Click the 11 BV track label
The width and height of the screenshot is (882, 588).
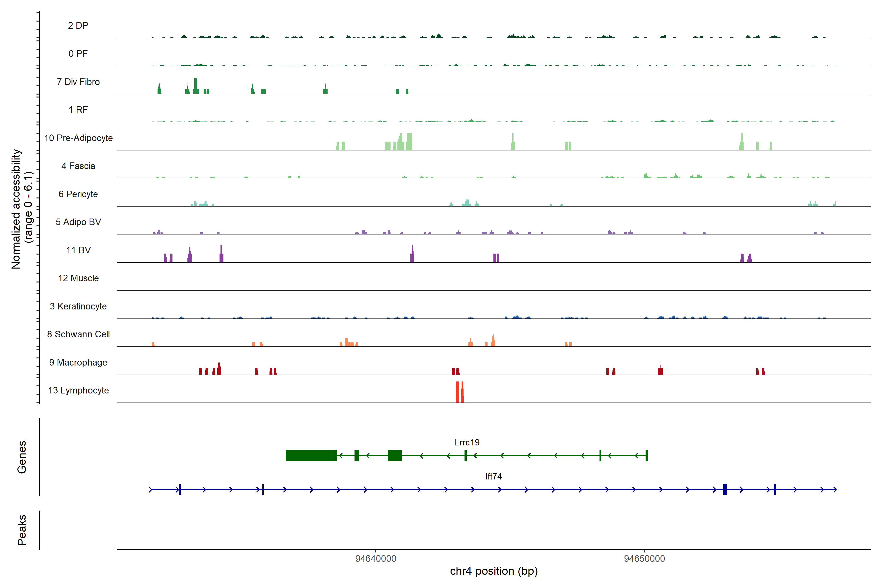click(78, 250)
